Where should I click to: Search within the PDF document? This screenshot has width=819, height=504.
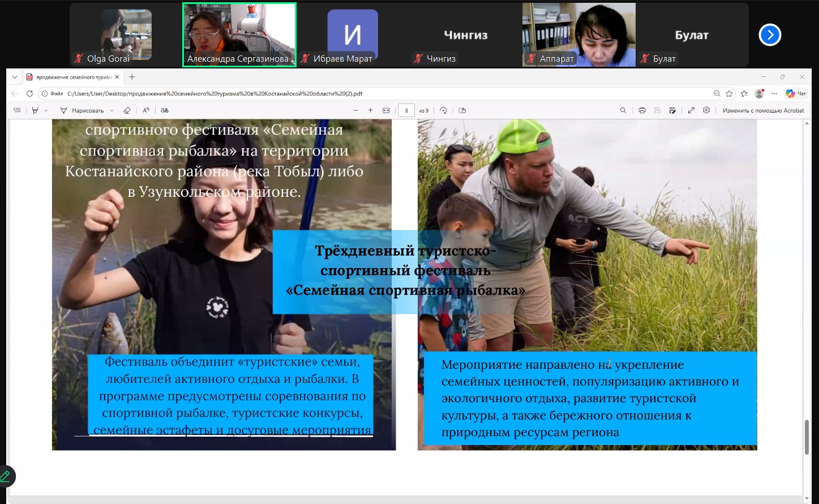coord(623,110)
